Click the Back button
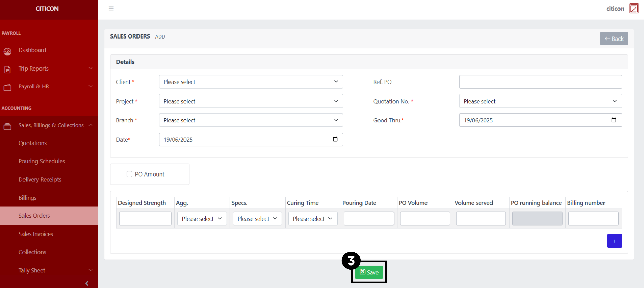This screenshot has height=288, width=644. point(614,39)
